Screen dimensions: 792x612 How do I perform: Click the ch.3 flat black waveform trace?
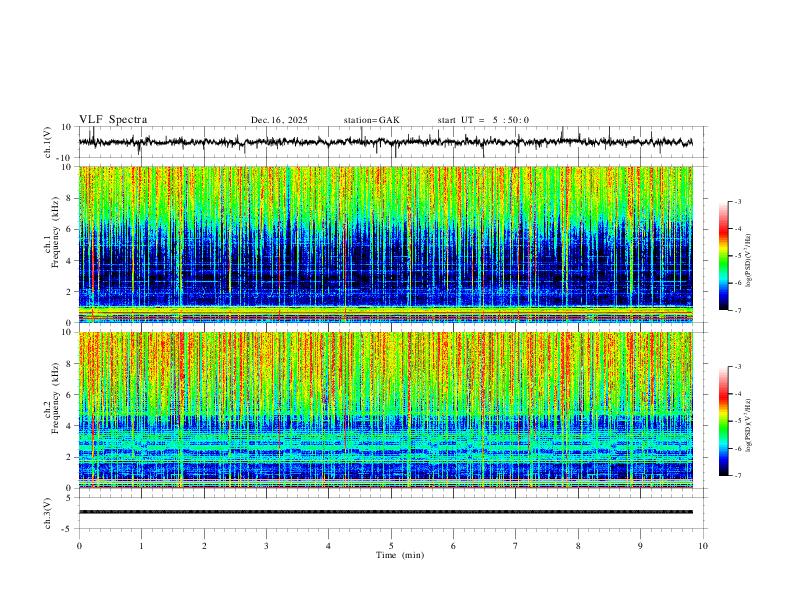click(386, 512)
